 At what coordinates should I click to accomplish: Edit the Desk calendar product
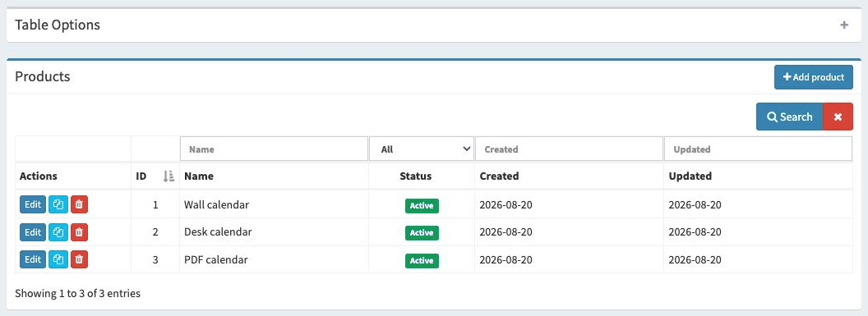click(33, 232)
